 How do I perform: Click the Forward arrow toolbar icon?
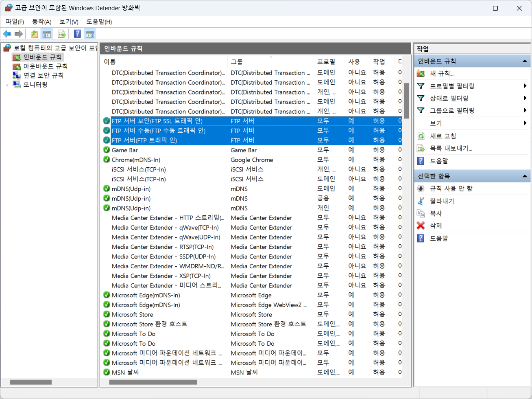point(18,34)
